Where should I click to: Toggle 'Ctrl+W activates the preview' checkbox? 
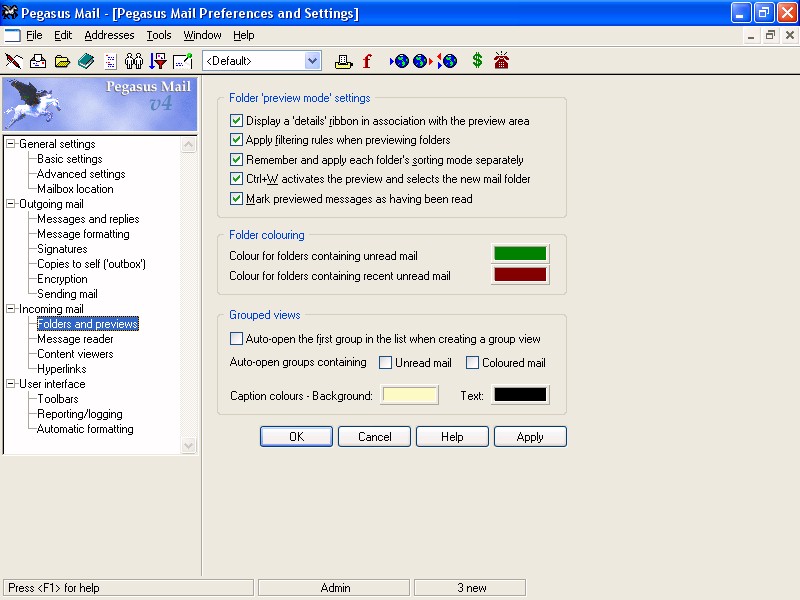pyautogui.click(x=236, y=179)
